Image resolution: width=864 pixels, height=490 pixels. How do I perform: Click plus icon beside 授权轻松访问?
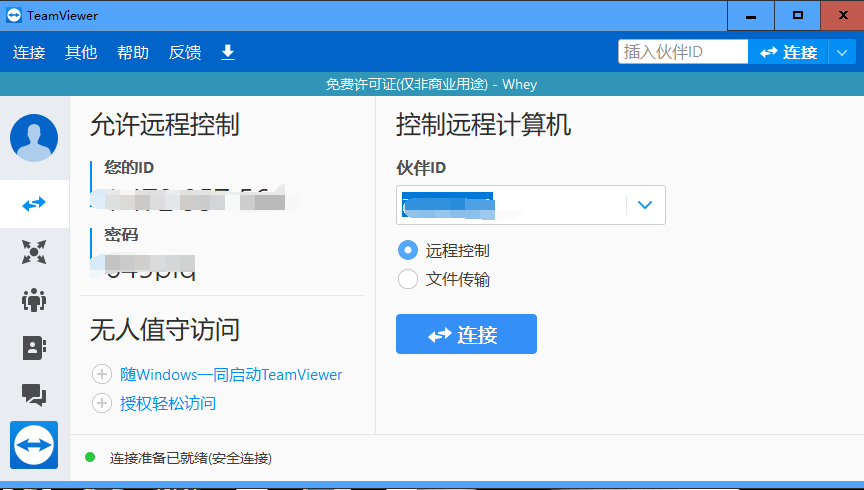coord(101,403)
